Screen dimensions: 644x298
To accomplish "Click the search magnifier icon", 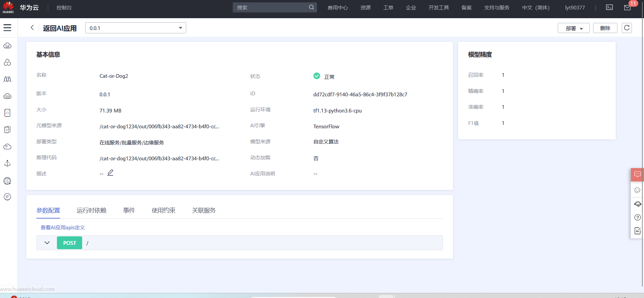I will [x=312, y=7].
